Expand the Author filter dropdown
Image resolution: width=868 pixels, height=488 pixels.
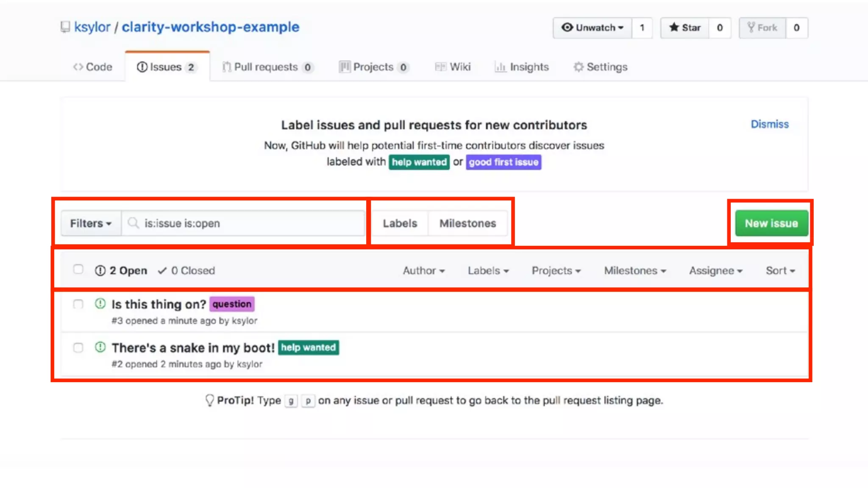pyautogui.click(x=423, y=270)
